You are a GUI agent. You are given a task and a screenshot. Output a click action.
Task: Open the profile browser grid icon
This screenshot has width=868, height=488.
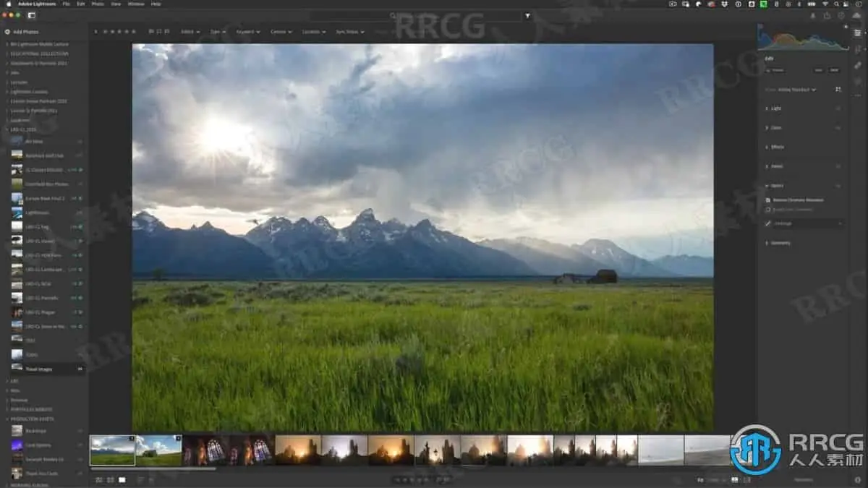(838, 90)
